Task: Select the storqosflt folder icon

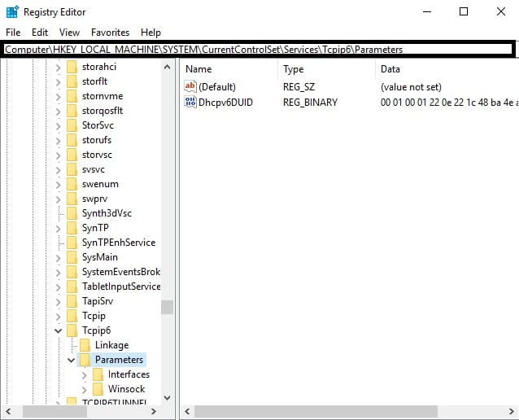Action: [72, 111]
